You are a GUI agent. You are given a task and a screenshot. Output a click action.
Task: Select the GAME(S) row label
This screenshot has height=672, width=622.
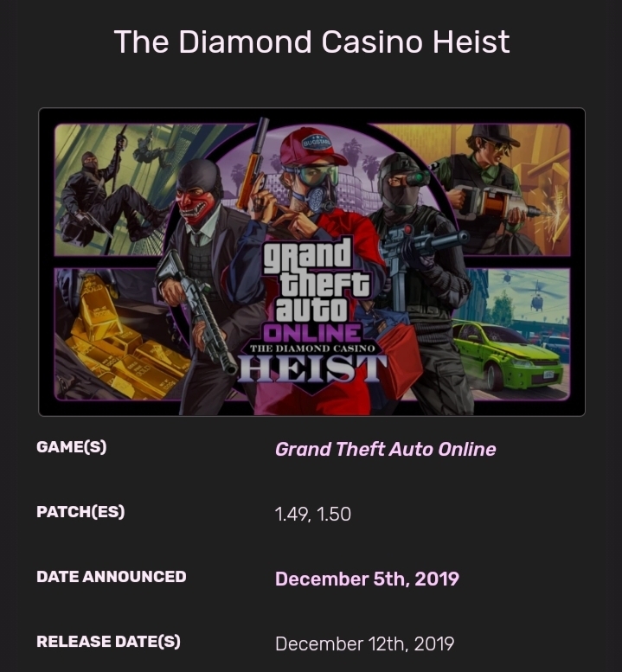71,448
